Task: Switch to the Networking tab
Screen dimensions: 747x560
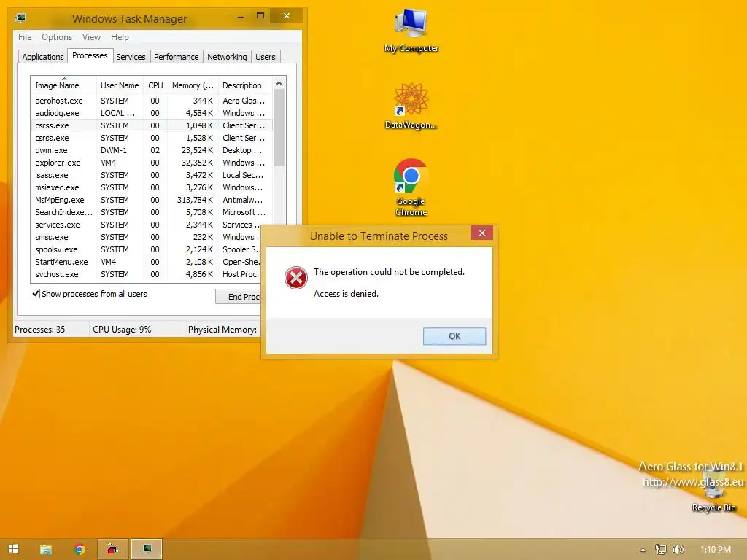Action: [x=227, y=57]
